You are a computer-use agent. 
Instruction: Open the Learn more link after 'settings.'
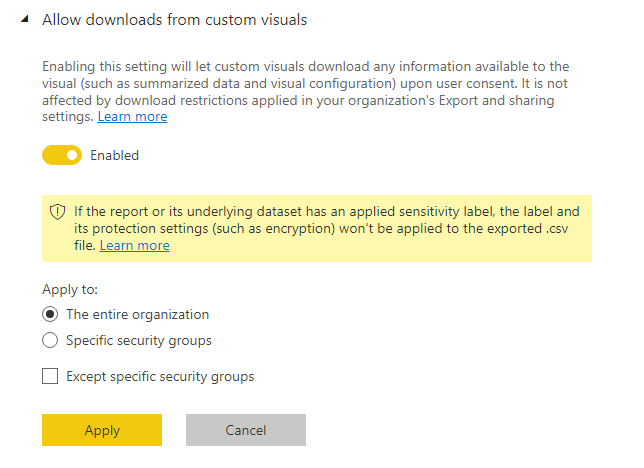point(132,117)
